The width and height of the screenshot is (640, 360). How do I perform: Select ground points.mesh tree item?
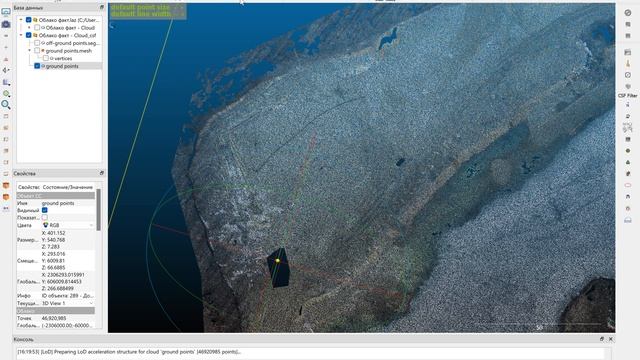coord(69,51)
